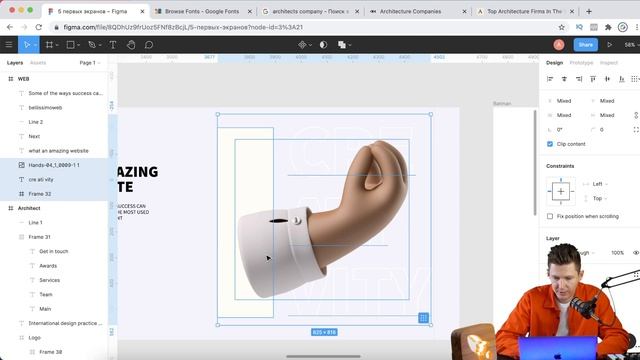Switch to the Layers tab
The width and height of the screenshot is (640, 360).
15,63
